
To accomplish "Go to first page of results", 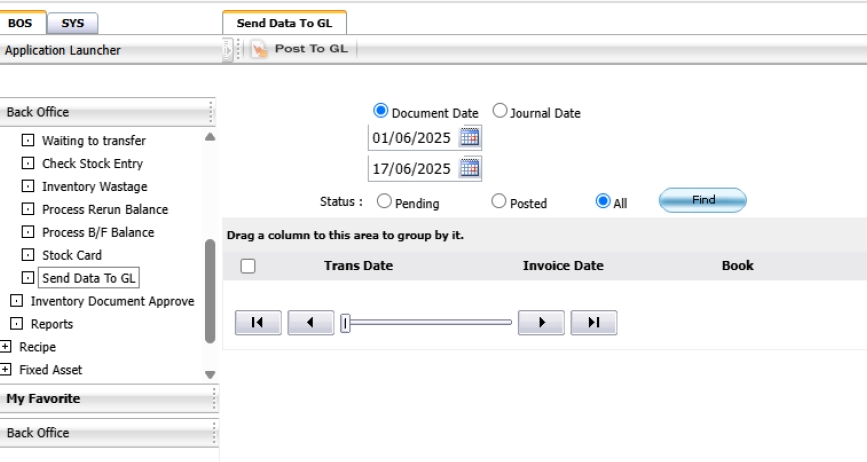I will [258, 322].
